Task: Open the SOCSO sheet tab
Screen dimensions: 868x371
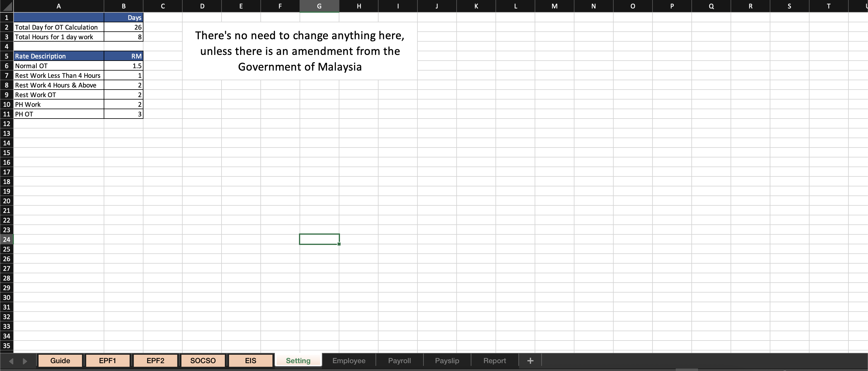Action: pos(203,360)
